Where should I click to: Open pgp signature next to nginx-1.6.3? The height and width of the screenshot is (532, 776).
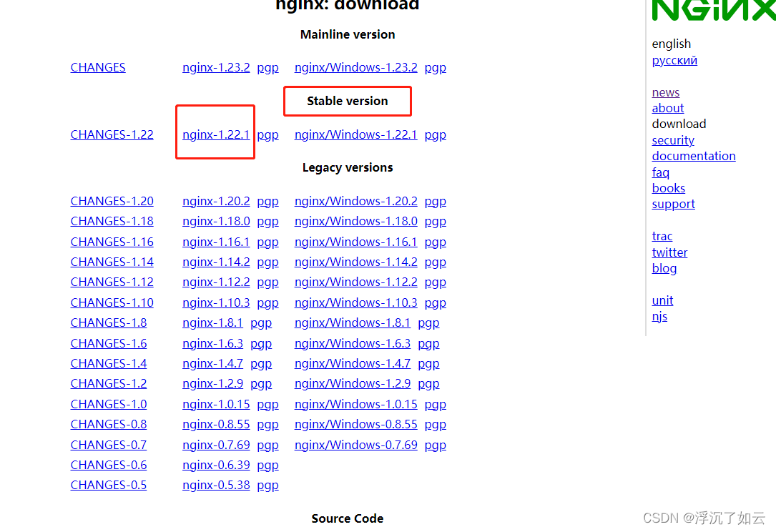261,344
